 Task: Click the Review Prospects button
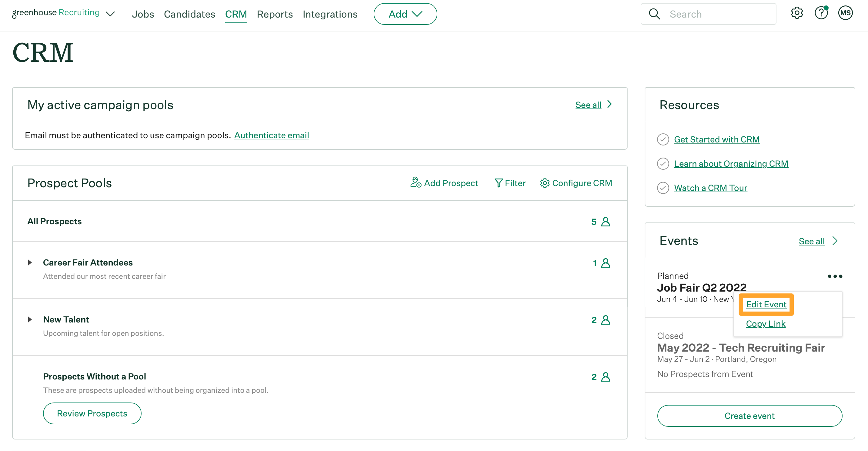click(x=92, y=413)
